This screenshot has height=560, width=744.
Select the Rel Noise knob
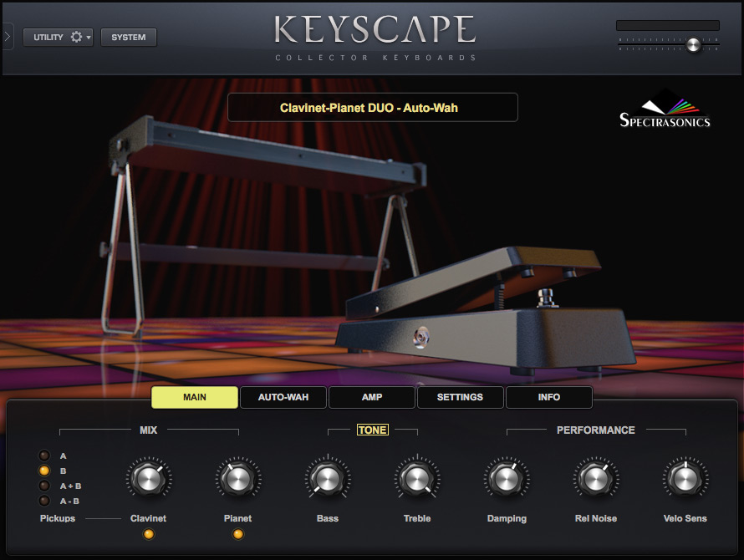point(596,478)
